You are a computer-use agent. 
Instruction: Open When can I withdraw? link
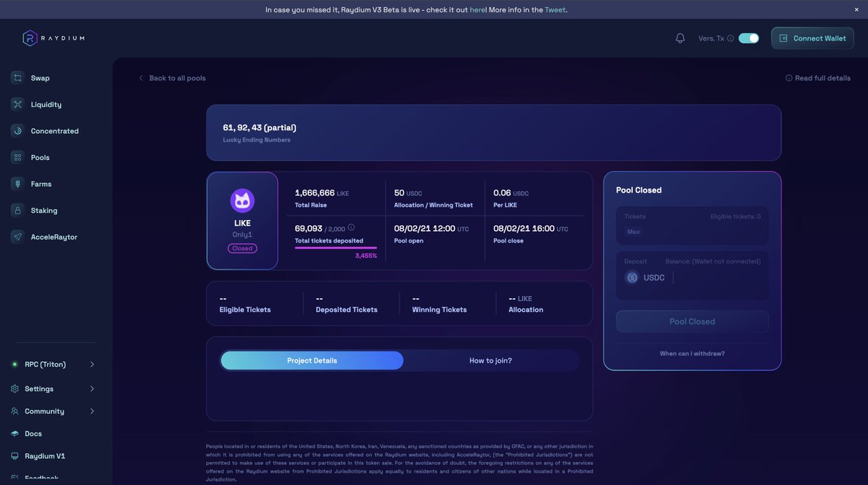pos(692,353)
